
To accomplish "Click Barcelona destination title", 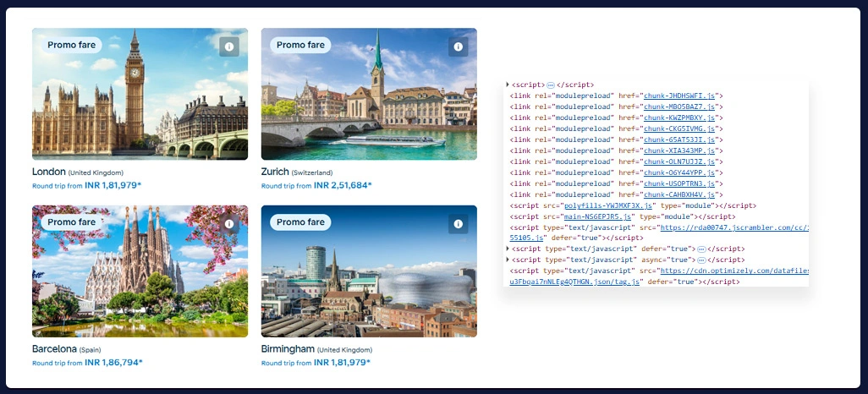I will [x=54, y=349].
